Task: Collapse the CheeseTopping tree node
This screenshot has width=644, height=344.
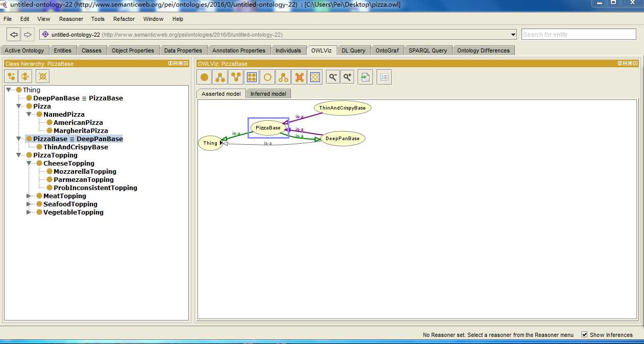Action: pos(29,163)
